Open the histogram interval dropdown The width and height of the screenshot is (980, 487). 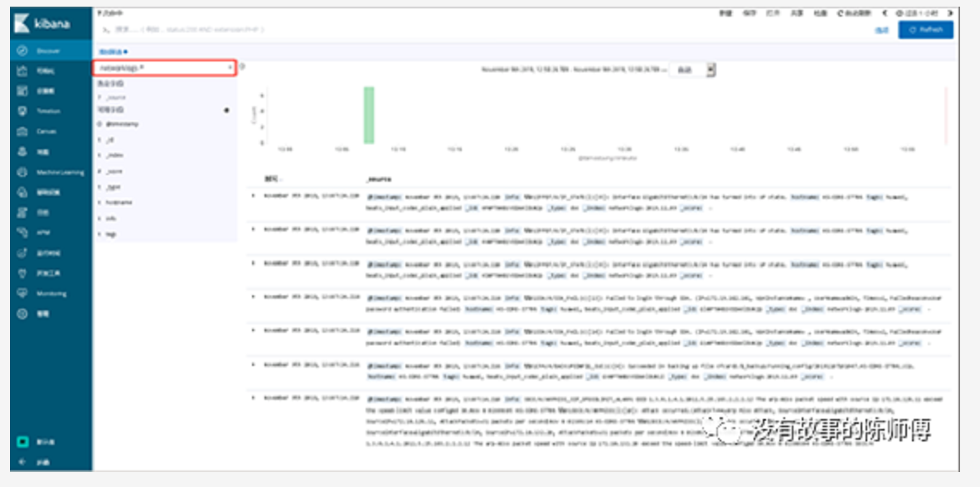pos(692,70)
